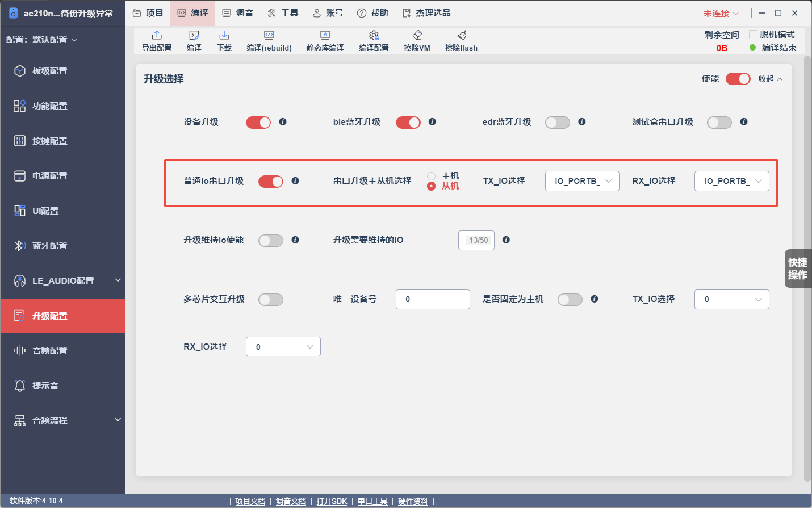Enable the 测试盒串口升级 switch
Viewport: 812px width, 508px height.
719,123
